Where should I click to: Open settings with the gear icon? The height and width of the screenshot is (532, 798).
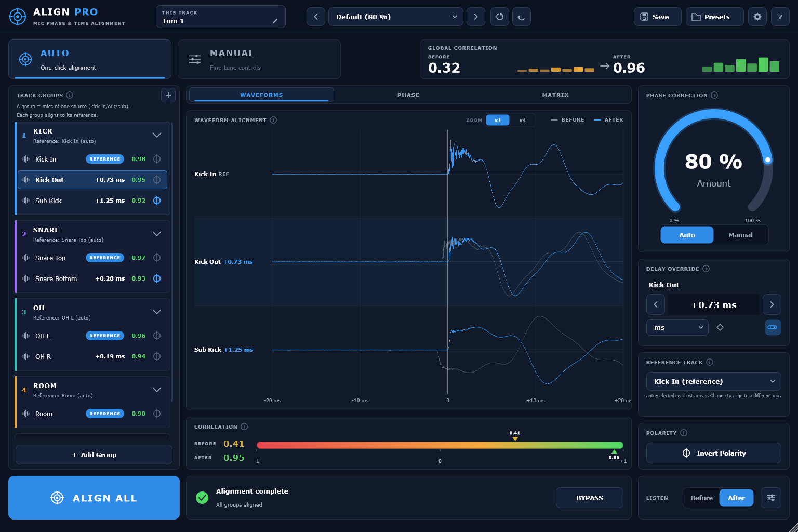coord(757,17)
